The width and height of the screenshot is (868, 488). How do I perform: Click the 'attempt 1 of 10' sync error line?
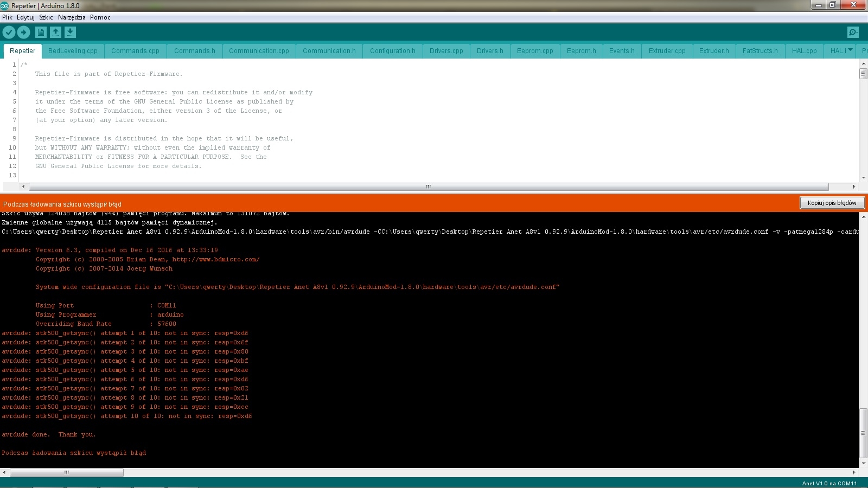tap(125, 333)
